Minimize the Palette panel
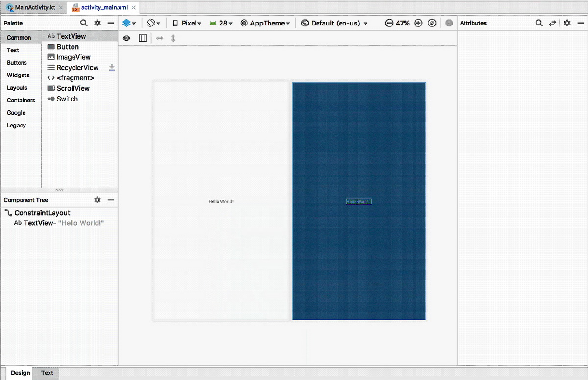 click(111, 23)
